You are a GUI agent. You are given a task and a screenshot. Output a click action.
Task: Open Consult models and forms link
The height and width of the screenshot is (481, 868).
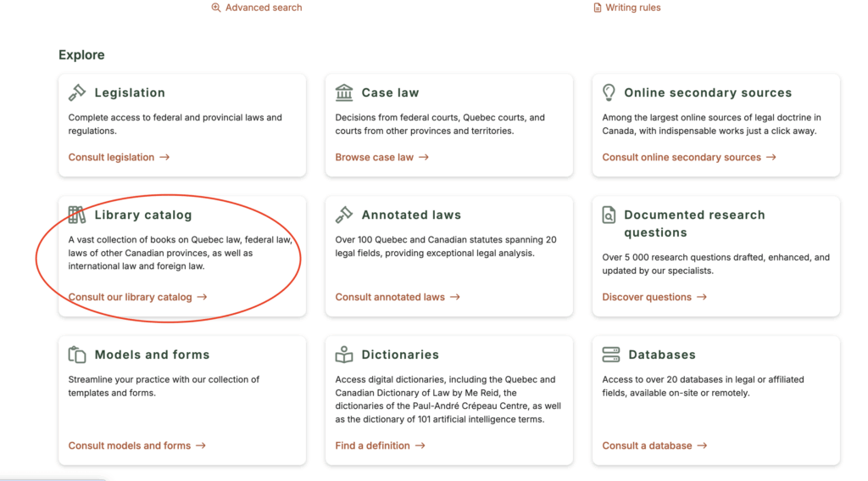tap(136, 445)
